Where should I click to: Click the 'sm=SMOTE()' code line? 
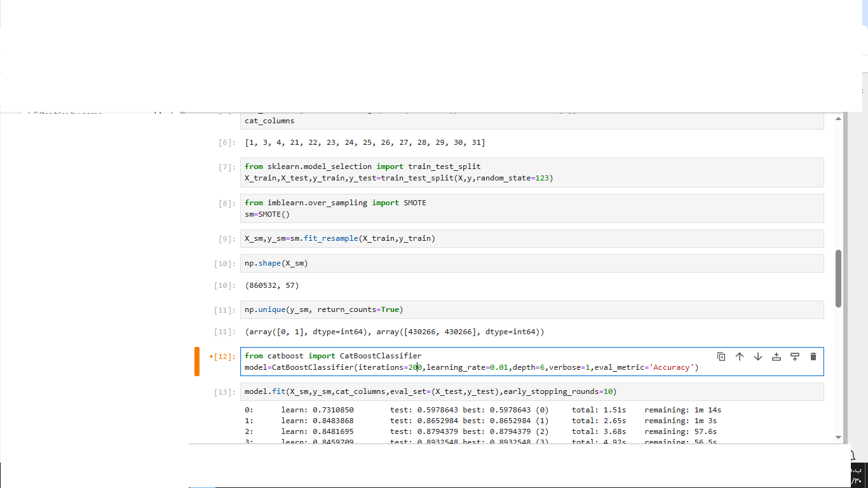(x=267, y=214)
